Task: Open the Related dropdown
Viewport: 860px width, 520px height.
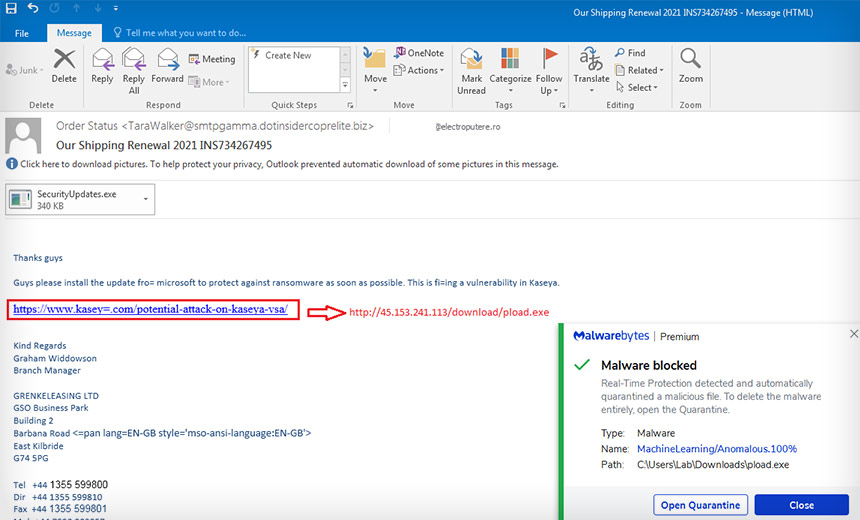Action: (640, 70)
